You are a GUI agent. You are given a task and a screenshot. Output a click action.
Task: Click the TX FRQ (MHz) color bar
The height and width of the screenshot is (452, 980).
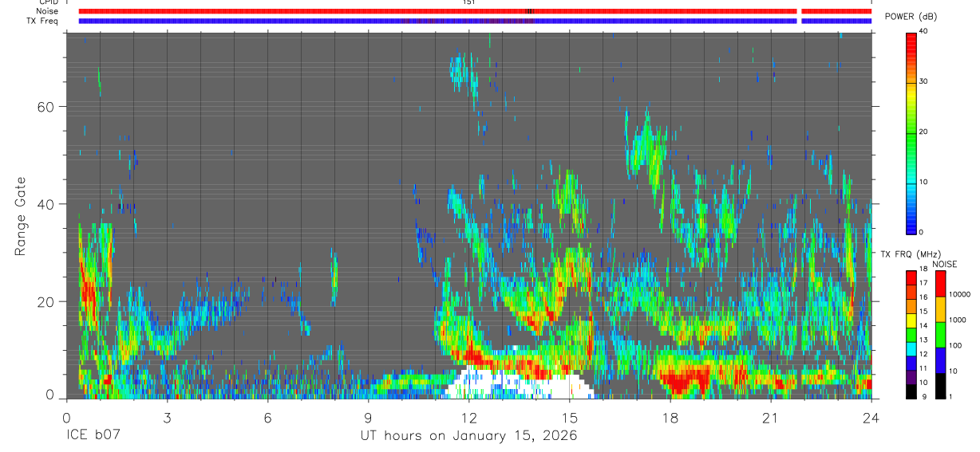click(911, 334)
